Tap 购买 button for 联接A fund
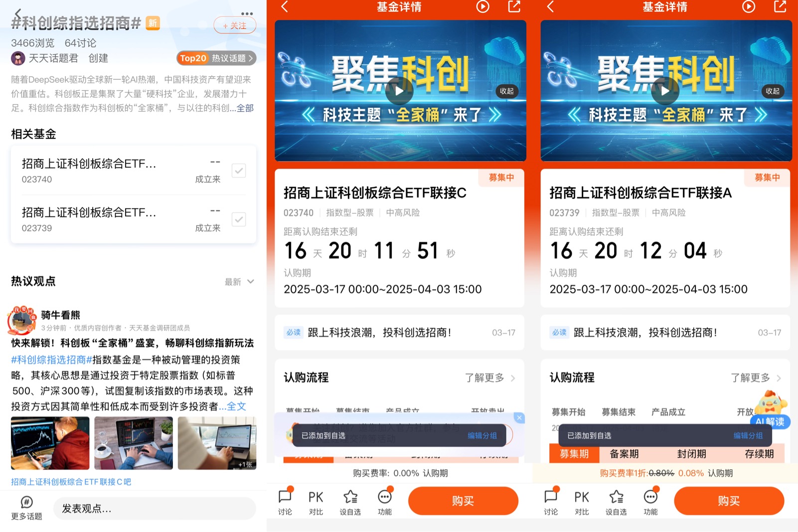 pyautogui.click(x=729, y=501)
